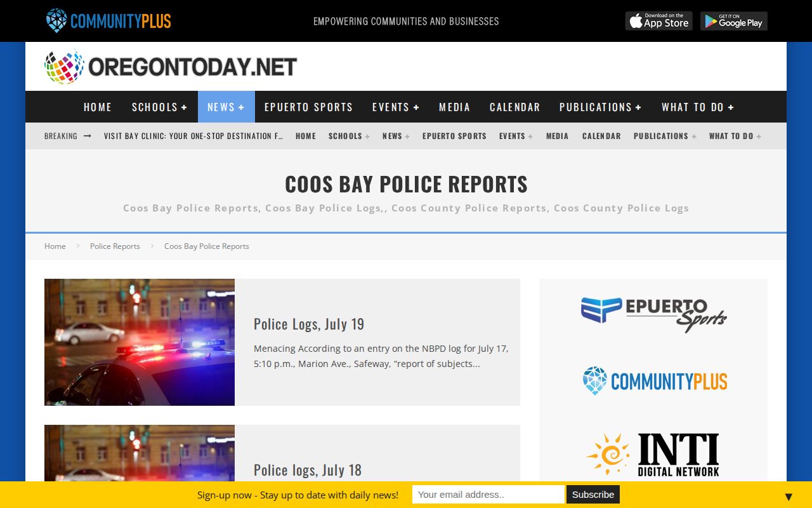Open the Google Play download badge
Viewport: 812px width, 508px height.
(x=734, y=21)
